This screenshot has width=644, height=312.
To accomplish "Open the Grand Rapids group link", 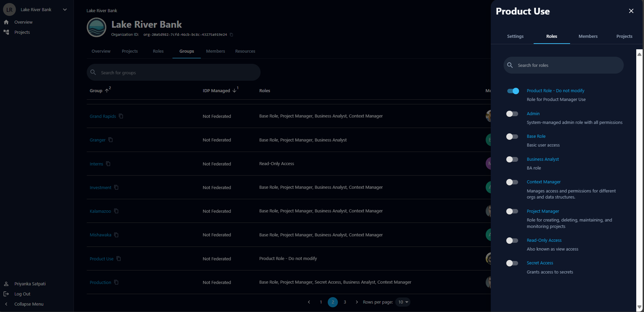I will (x=103, y=116).
